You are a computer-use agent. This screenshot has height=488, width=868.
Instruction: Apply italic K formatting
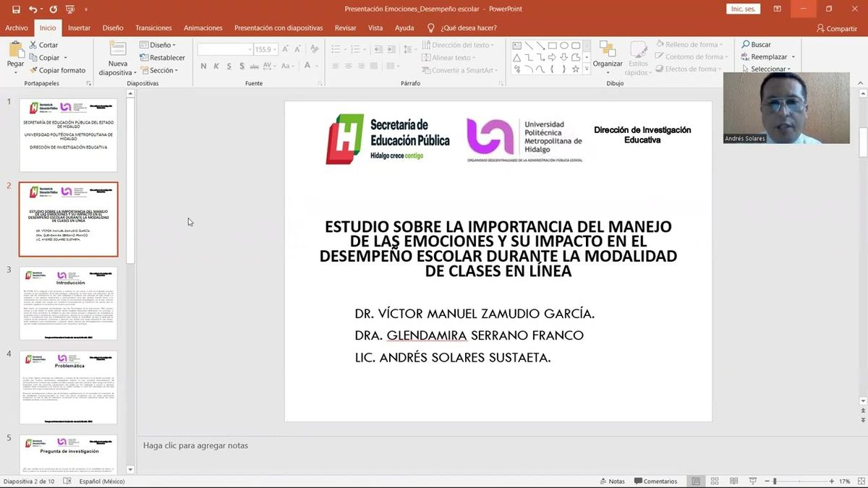216,66
